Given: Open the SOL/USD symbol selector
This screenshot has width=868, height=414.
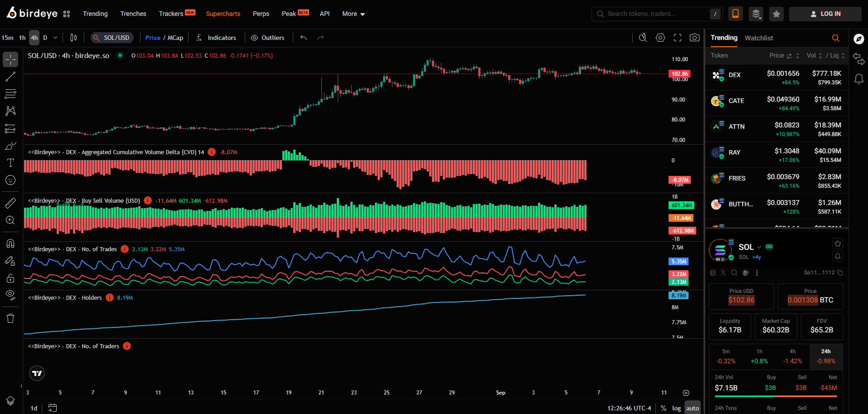Looking at the screenshot, I should pyautogui.click(x=112, y=38).
